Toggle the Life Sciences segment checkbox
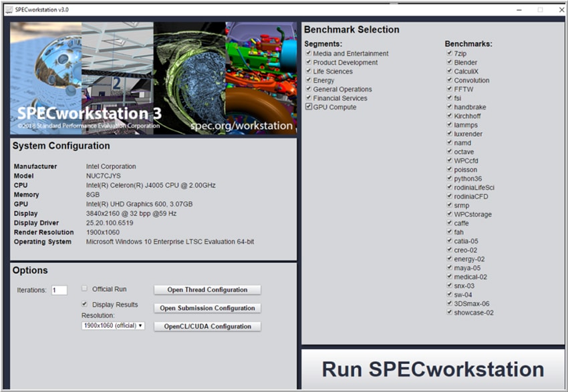 coord(309,71)
